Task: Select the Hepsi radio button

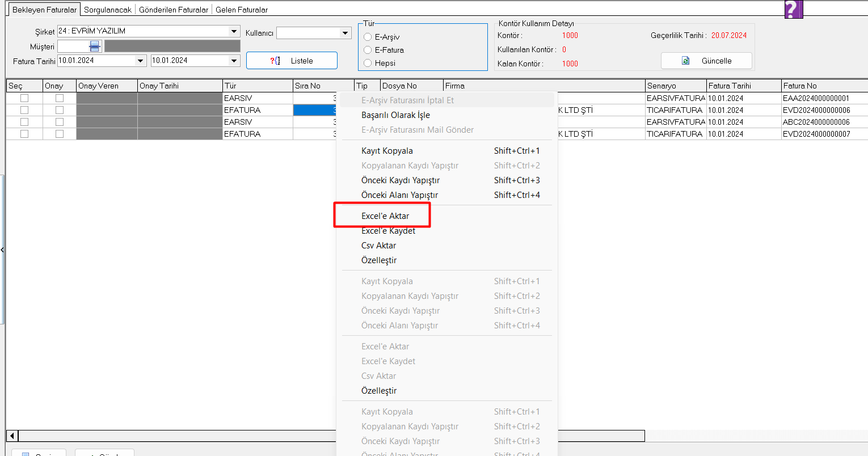Action: click(x=368, y=63)
